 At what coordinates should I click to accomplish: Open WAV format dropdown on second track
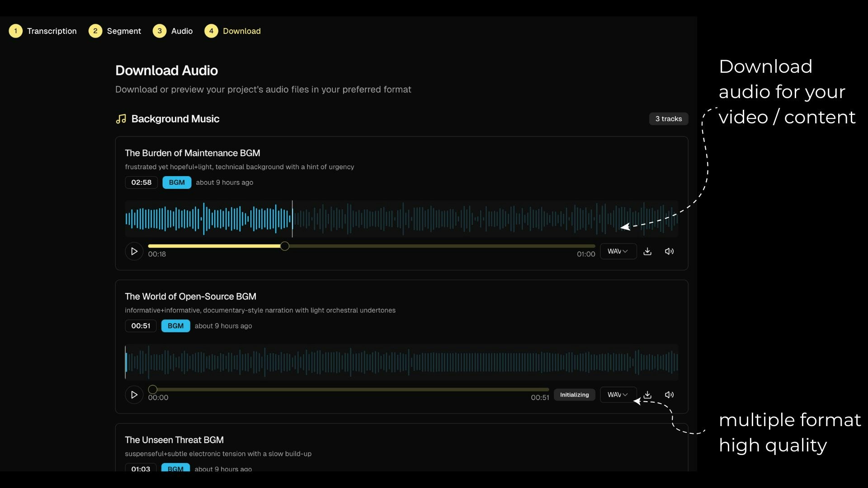(x=618, y=395)
